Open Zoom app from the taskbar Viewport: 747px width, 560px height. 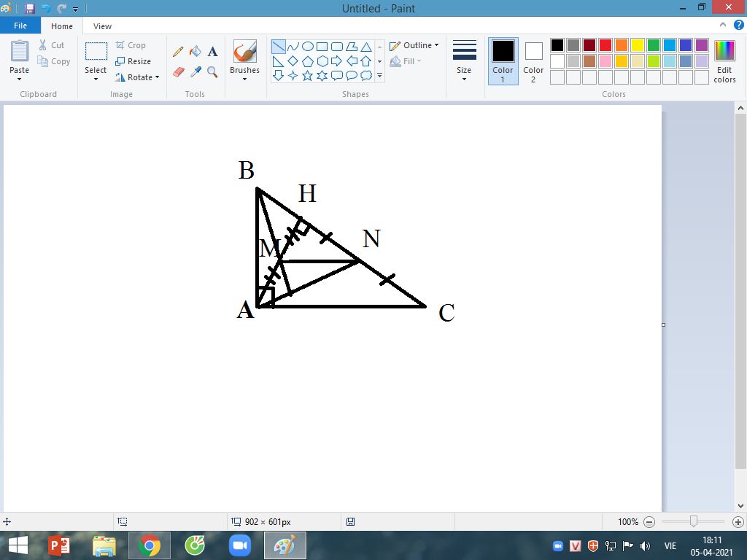(x=240, y=545)
